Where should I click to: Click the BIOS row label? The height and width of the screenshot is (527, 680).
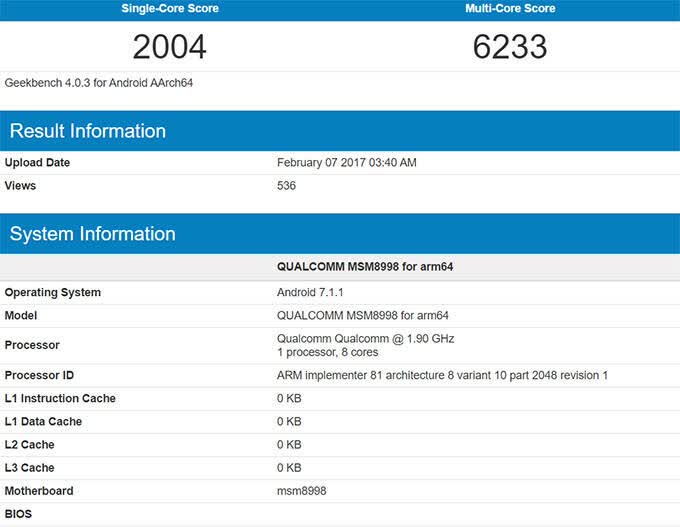click(x=18, y=514)
